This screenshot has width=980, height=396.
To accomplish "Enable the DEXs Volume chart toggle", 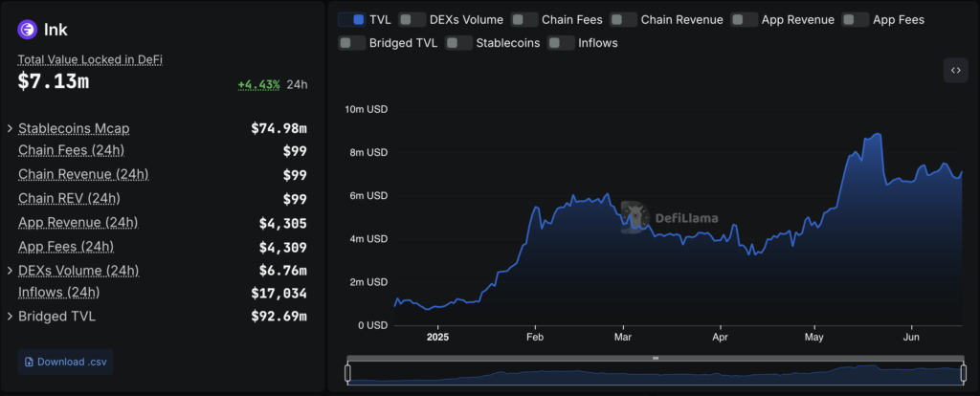I will (412, 19).
